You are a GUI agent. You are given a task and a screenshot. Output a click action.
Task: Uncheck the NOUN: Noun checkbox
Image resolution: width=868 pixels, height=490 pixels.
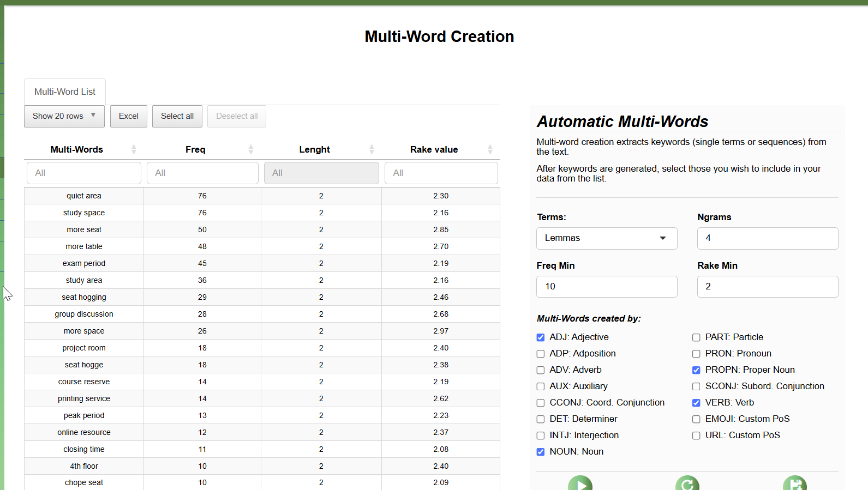[541, 452]
